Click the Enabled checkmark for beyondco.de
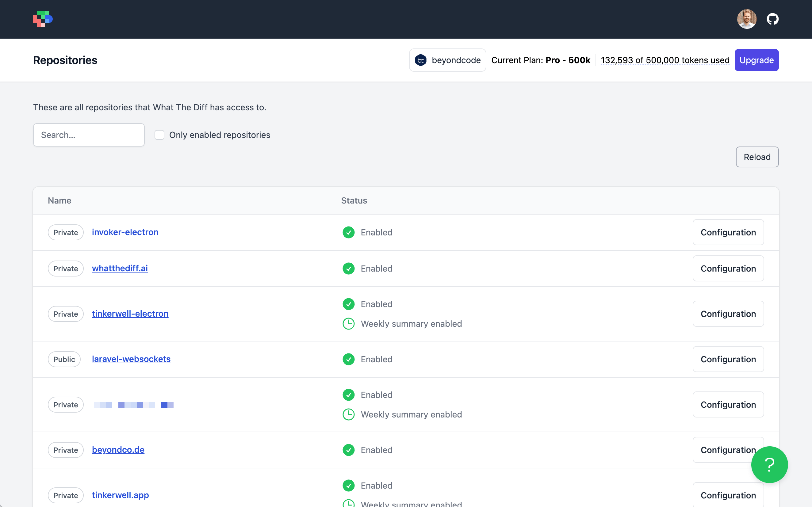 click(348, 450)
